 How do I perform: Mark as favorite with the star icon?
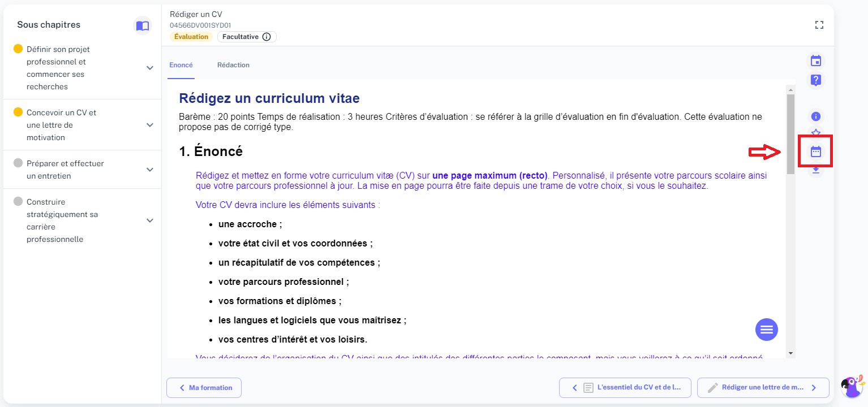(815, 133)
